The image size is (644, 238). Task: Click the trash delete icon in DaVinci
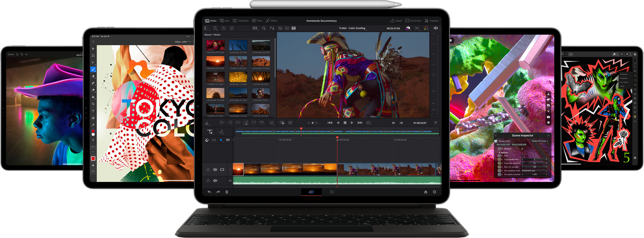(x=227, y=192)
